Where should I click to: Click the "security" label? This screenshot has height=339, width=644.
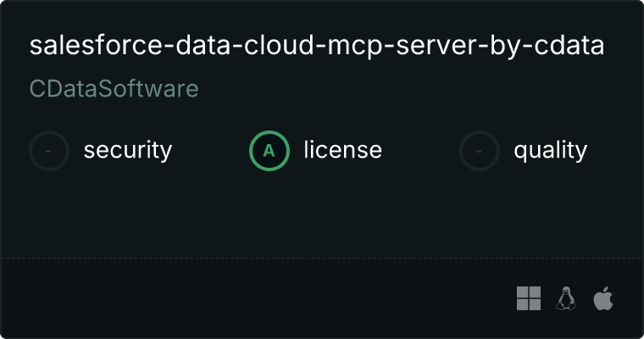pyautogui.click(x=128, y=150)
